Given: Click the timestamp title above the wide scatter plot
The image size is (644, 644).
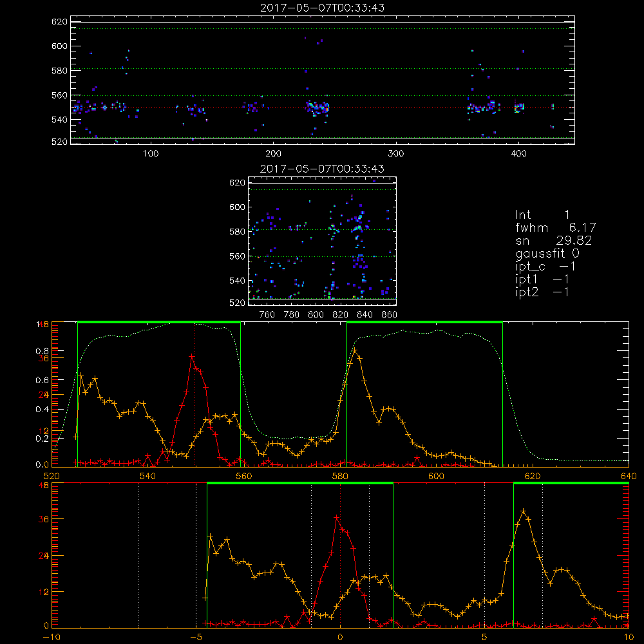Looking at the screenshot, I should pyautogui.click(x=323, y=8).
